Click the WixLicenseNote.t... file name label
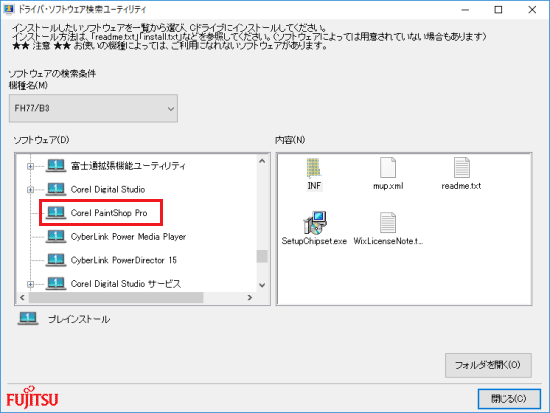The image size is (550, 413). (x=388, y=241)
